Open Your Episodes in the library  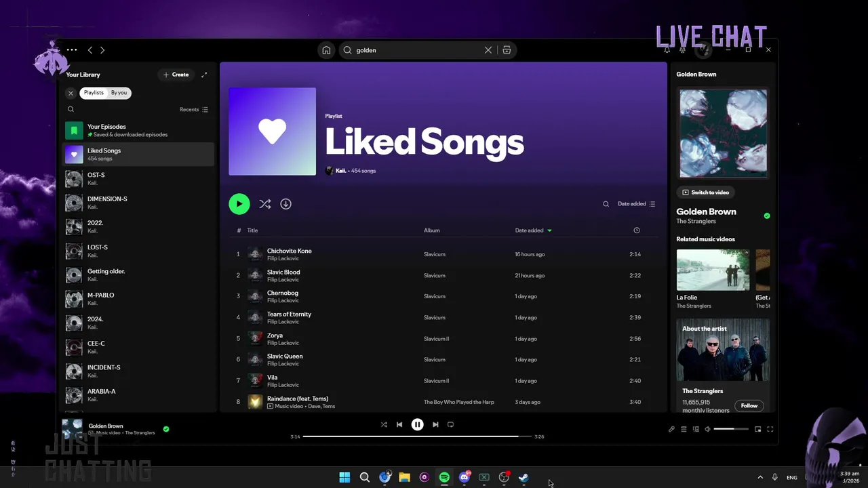click(x=138, y=130)
